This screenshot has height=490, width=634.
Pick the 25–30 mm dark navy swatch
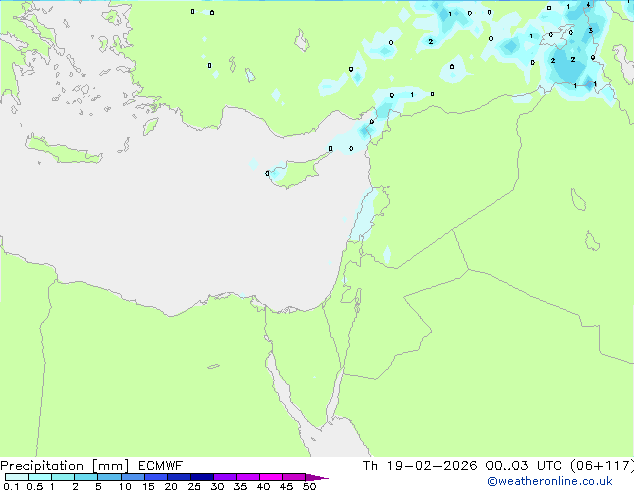pos(201,477)
